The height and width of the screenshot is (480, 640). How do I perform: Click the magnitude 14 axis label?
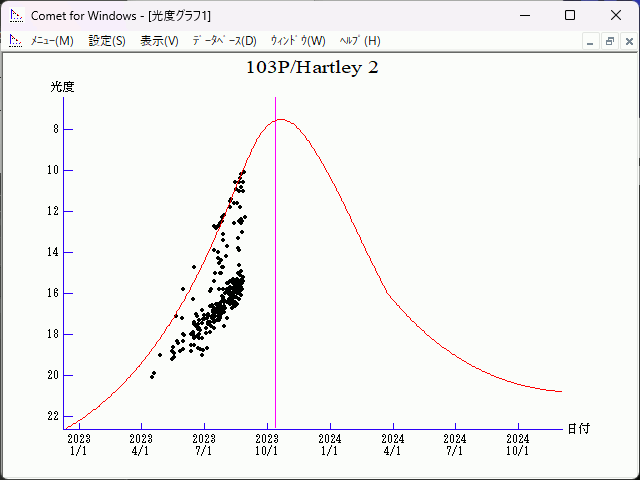[53, 252]
